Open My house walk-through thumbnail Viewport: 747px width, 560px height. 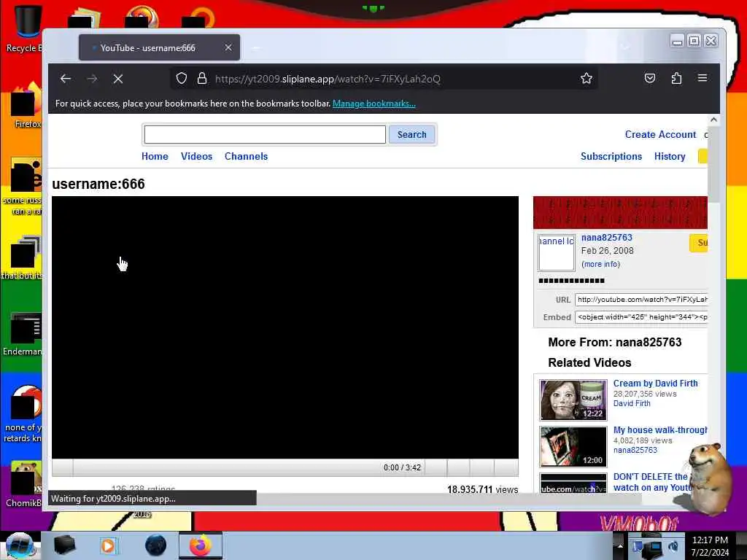[x=573, y=447]
